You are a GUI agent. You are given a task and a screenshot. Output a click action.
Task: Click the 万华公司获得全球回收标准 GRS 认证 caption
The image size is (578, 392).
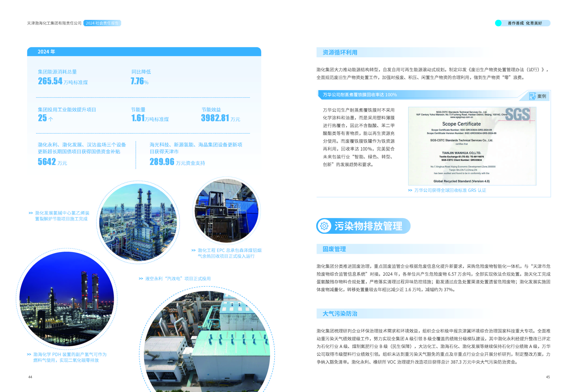[450, 190]
